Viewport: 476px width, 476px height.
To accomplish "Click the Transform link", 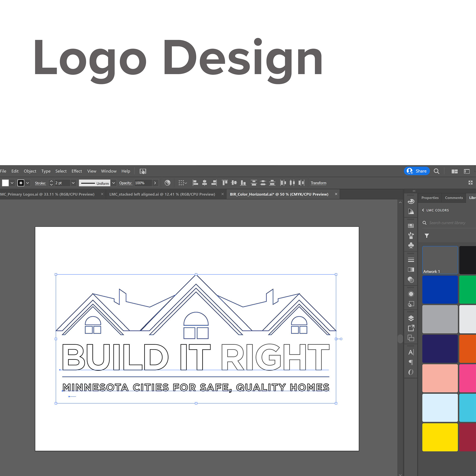I will point(319,183).
